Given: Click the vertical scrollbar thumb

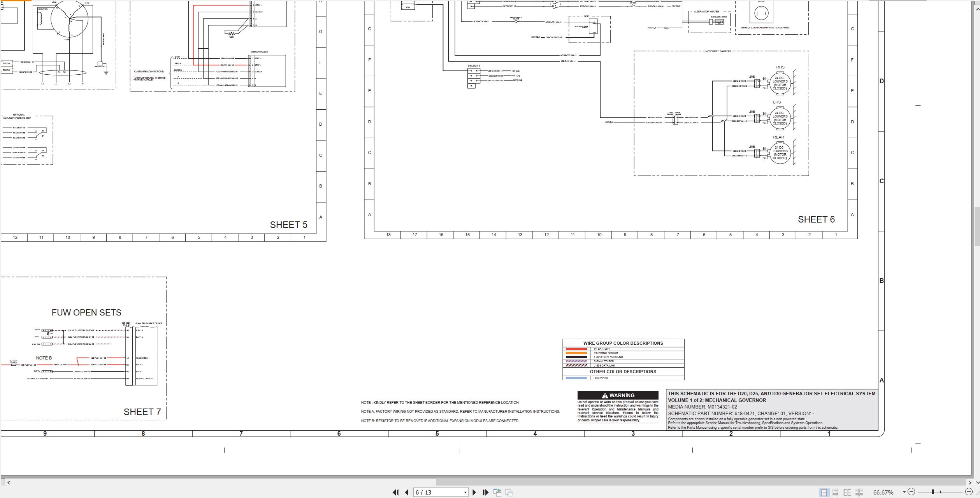Looking at the screenshot, I should 977,226.
